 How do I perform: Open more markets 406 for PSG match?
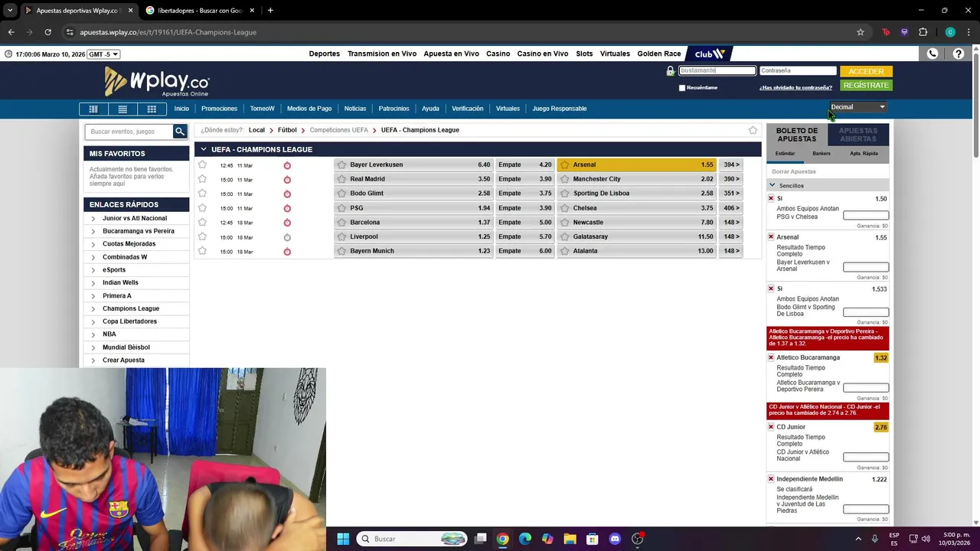pyautogui.click(x=731, y=208)
